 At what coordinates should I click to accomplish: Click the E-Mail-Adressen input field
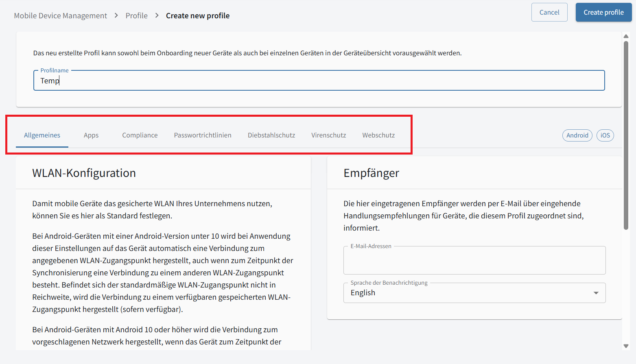(x=474, y=260)
